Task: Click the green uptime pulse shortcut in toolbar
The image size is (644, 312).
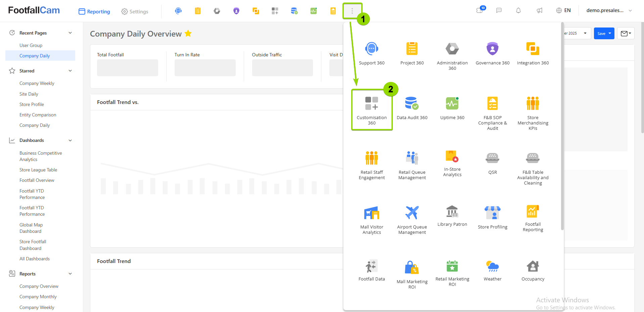Action: [x=314, y=11]
